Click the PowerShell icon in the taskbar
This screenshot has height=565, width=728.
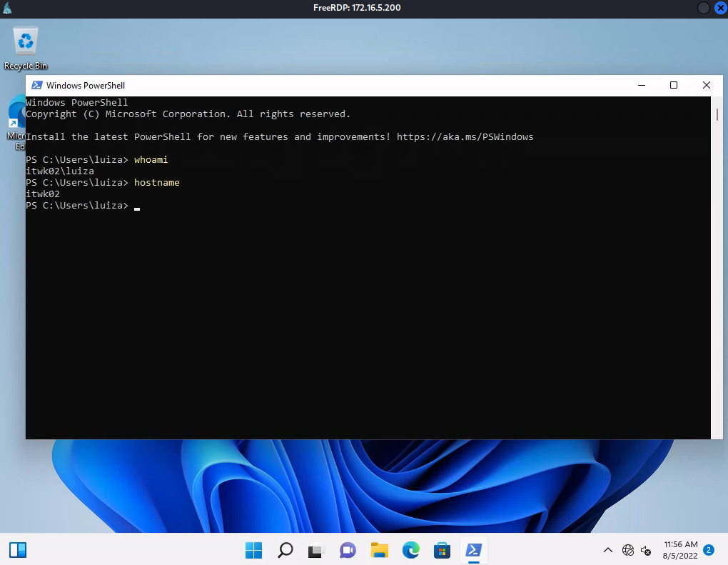[x=473, y=550]
